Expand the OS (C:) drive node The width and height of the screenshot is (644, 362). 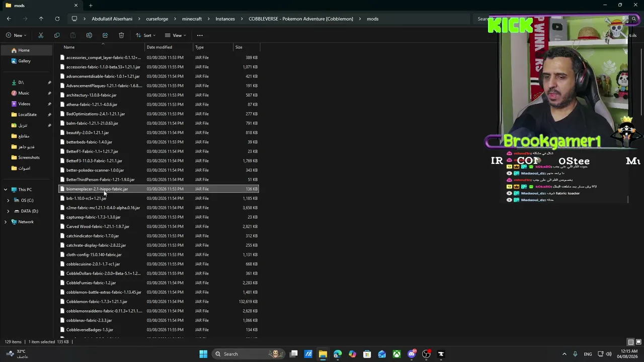click(x=8, y=200)
